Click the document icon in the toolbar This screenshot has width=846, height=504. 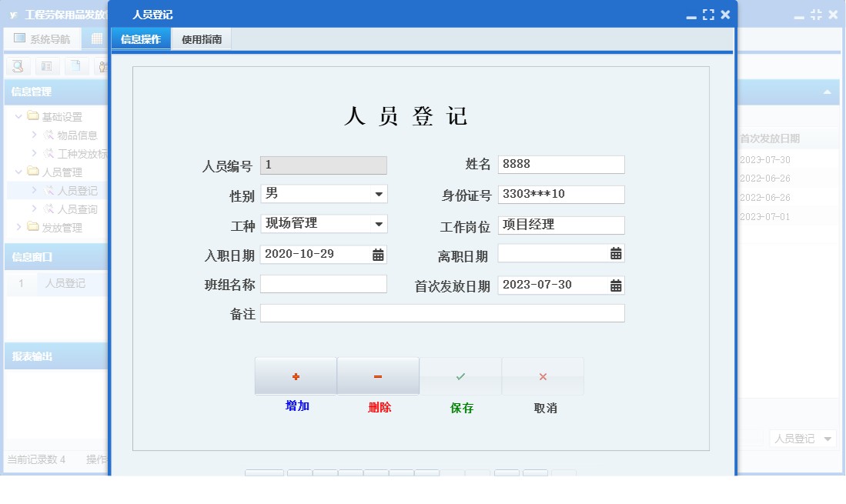point(74,66)
